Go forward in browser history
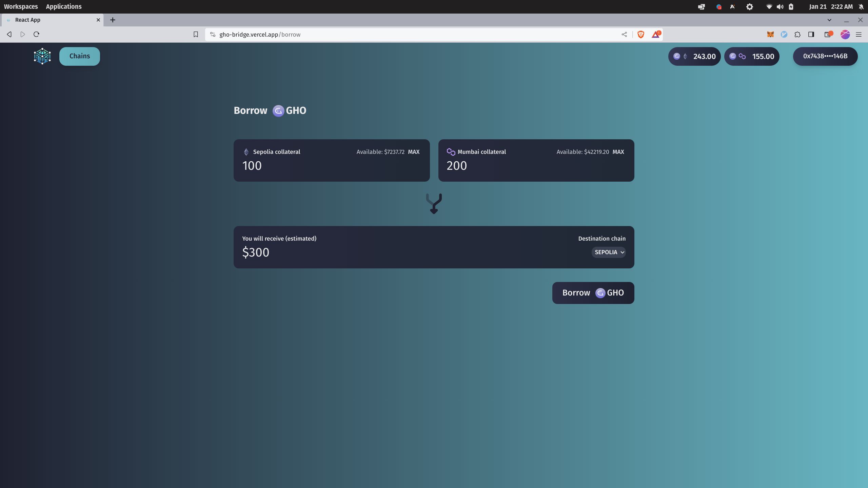Viewport: 868px width, 488px height. [x=23, y=34]
